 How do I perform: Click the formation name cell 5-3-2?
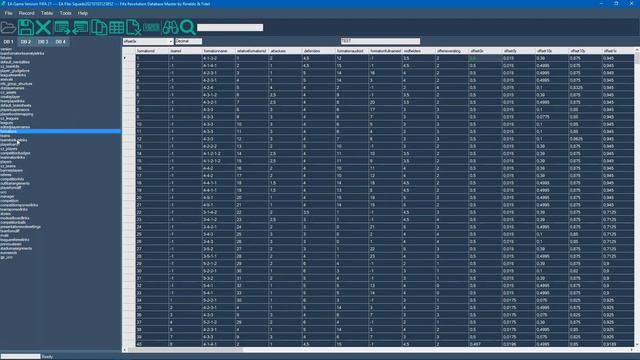pyautogui.click(x=219, y=278)
